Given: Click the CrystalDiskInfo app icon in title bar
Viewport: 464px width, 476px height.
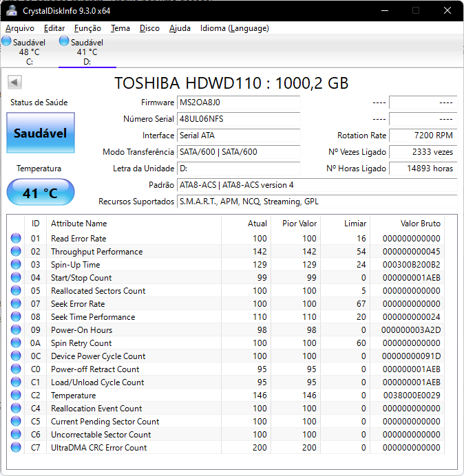Looking at the screenshot, I should click(12, 10).
